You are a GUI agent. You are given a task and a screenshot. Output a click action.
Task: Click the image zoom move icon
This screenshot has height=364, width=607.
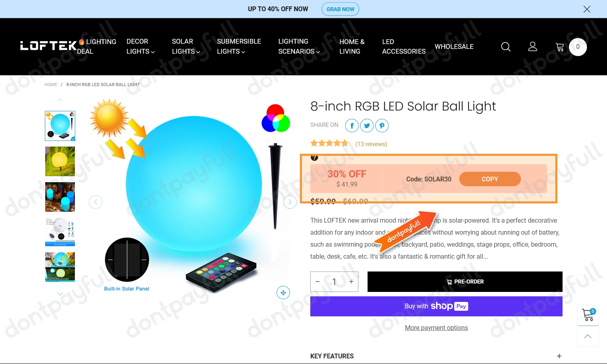[283, 293]
